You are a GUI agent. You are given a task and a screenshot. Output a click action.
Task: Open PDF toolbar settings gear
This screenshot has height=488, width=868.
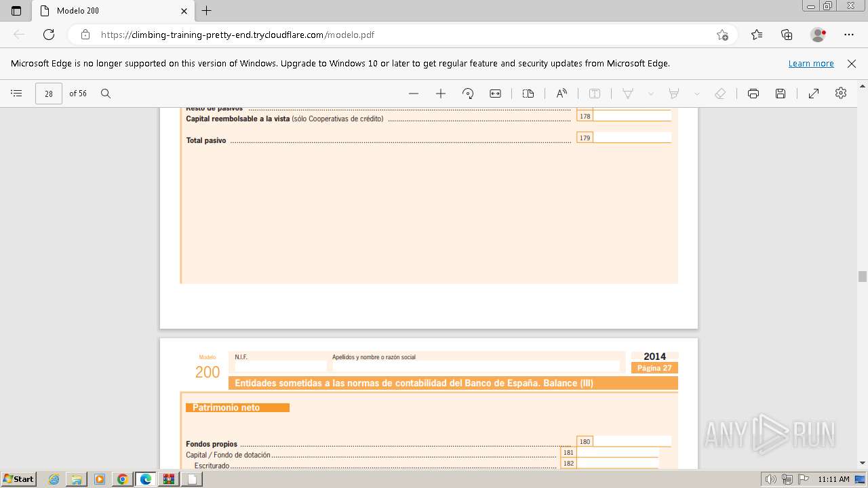point(841,94)
